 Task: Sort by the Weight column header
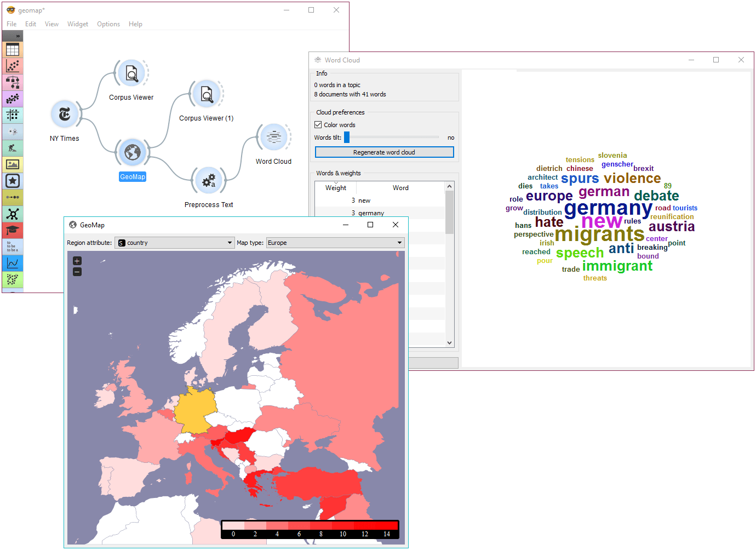[x=336, y=188]
